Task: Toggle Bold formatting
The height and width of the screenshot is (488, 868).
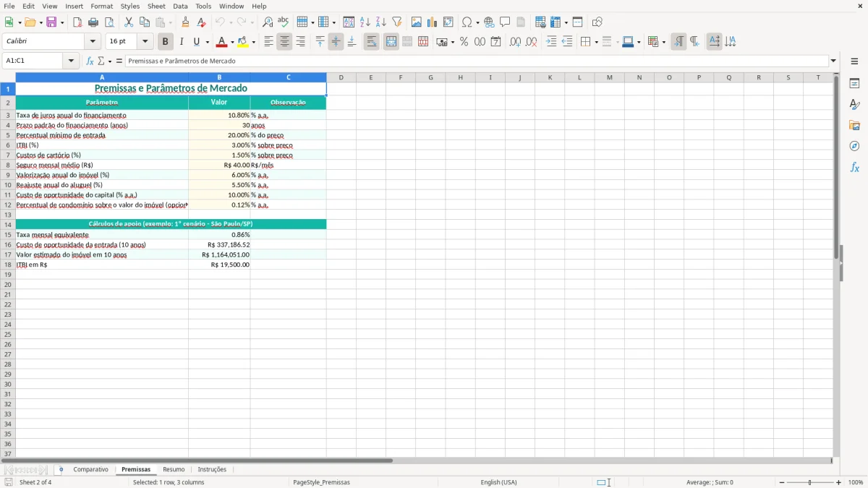Action: pos(165,42)
